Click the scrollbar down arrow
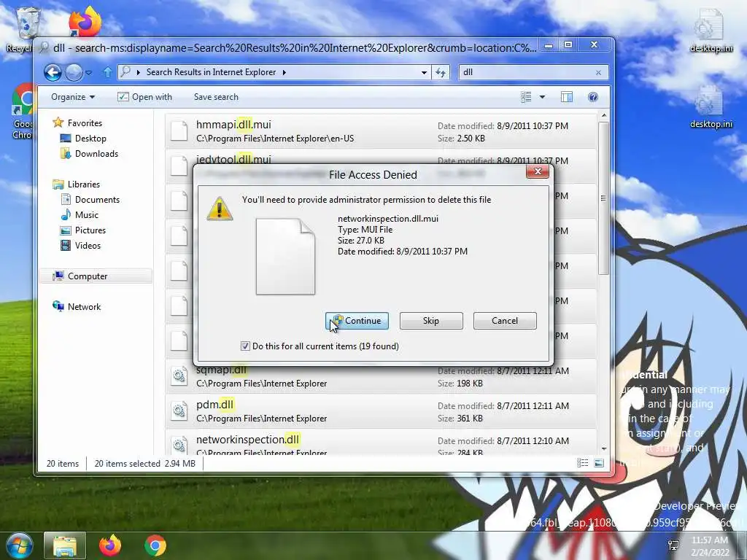The height and width of the screenshot is (560, 747). (603, 448)
